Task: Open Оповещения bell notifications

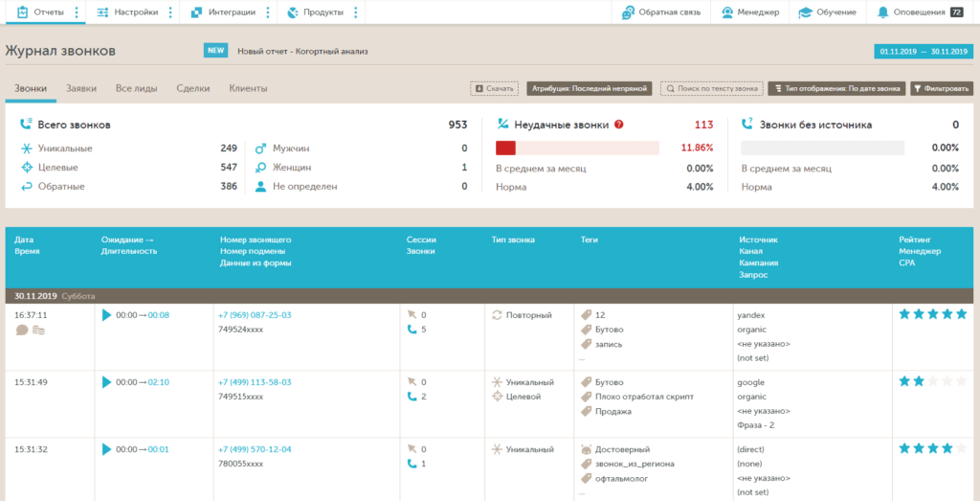Action: click(883, 12)
